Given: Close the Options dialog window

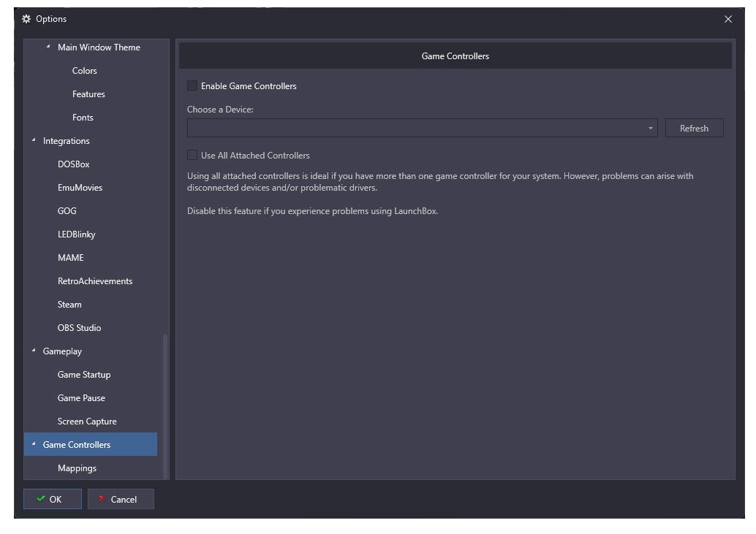Looking at the screenshot, I should point(727,19).
